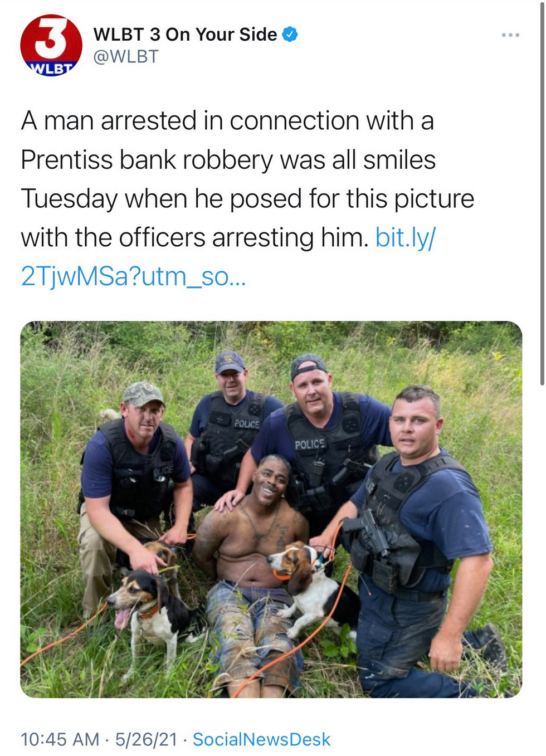Follow the bit.ly/ link in the tweet
This screenshot has height=756, width=546.
click(x=406, y=238)
